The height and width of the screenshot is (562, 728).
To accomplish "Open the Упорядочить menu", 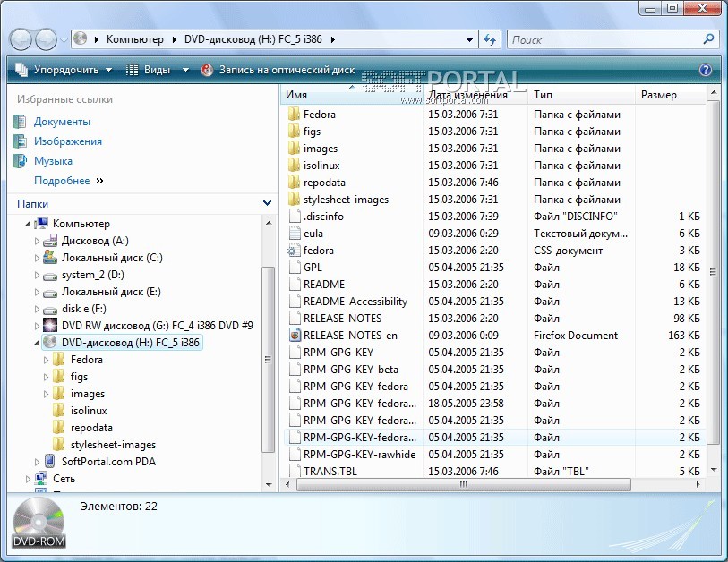I will [64, 70].
